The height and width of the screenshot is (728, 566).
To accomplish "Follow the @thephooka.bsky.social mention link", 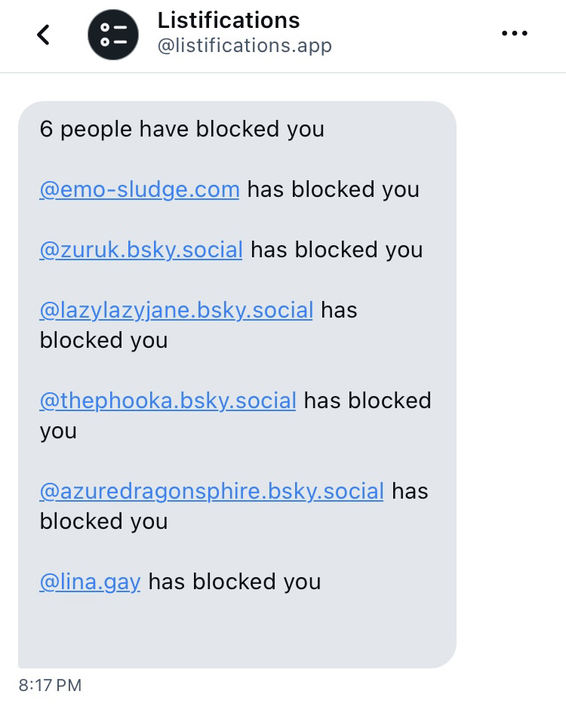I will [168, 401].
